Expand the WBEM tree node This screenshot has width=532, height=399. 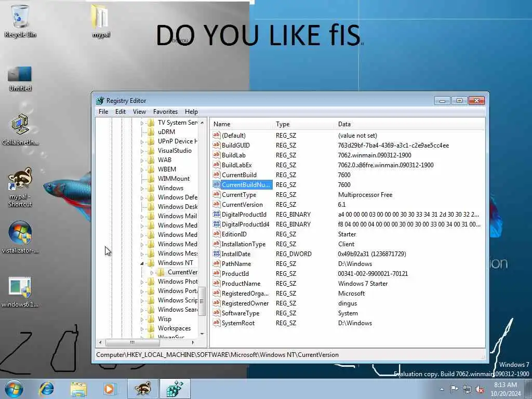tap(142, 170)
